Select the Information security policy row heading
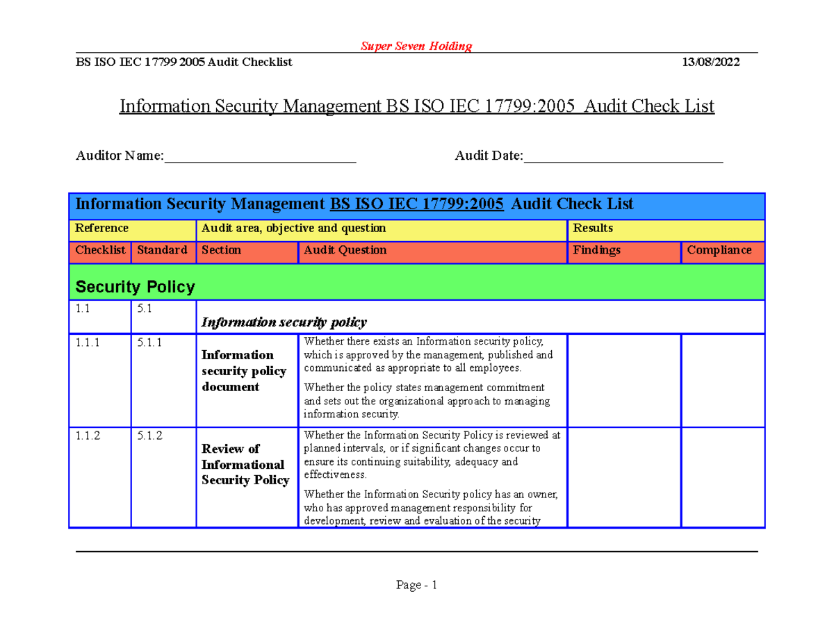834x644 pixels. tap(284, 322)
